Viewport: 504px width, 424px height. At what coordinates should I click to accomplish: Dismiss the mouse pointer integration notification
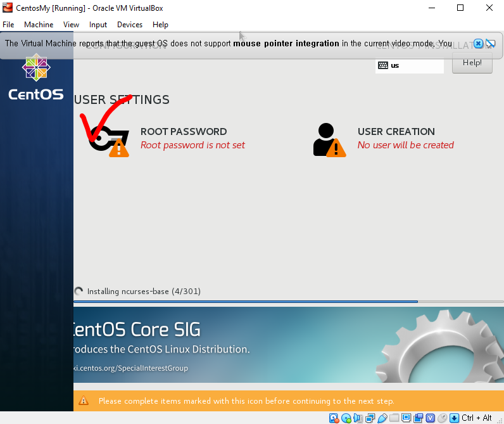pos(478,44)
